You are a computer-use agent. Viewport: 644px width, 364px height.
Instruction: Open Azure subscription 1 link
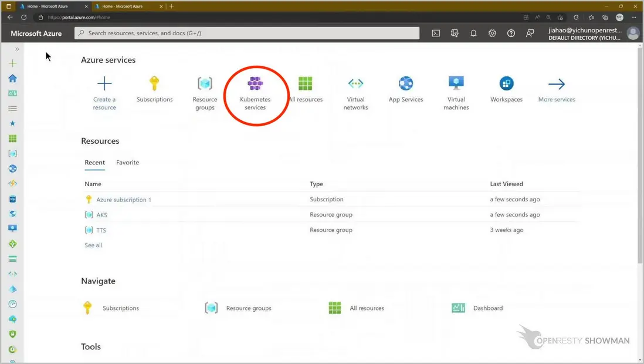pos(124,200)
